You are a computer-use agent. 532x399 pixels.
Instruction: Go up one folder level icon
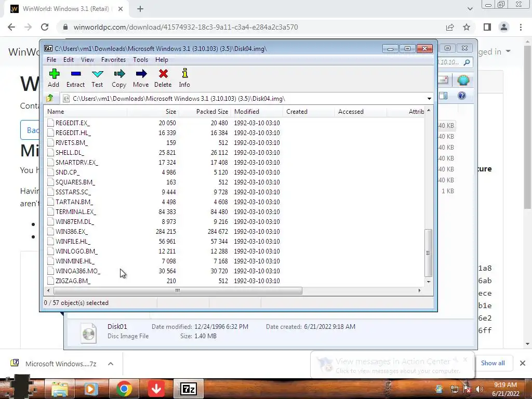[50, 98]
